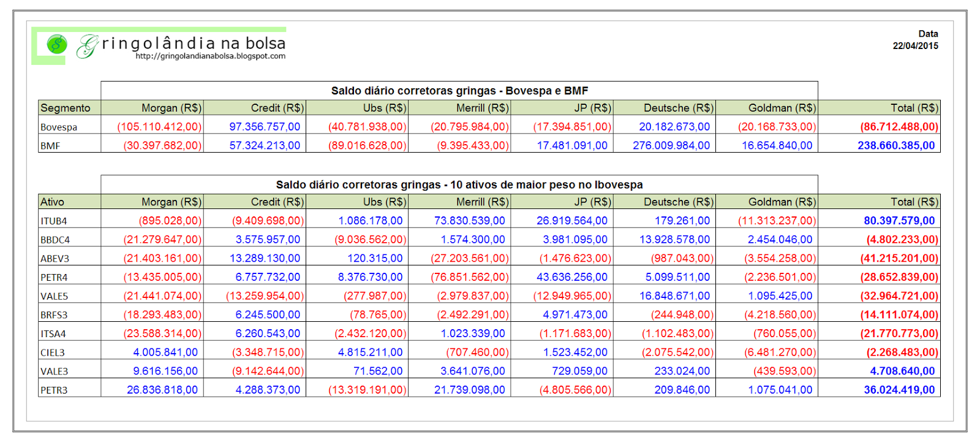Select the BMF row label
The width and height of the screenshot is (980, 442).
pos(50,146)
